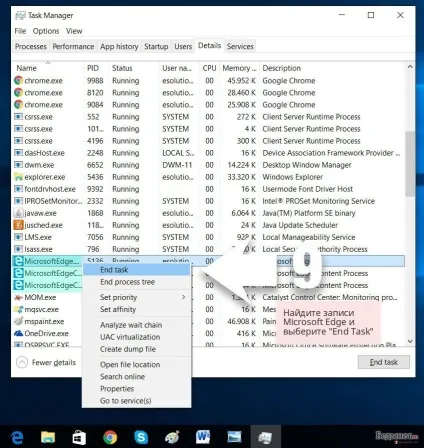This screenshot has height=448, width=424.
Task: Select the dwm.exe process row
Action: pos(208,165)
